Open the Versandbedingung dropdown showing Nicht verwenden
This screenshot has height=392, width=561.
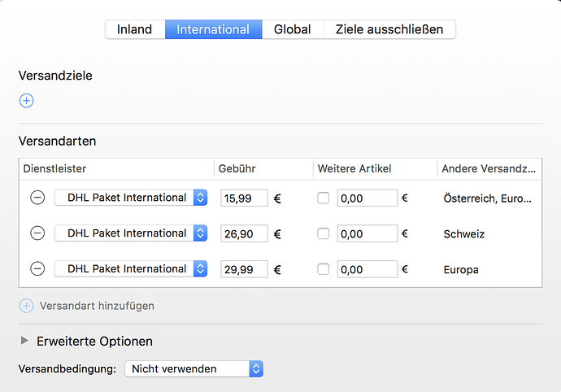pyautogui.click(x=194, y=368)
